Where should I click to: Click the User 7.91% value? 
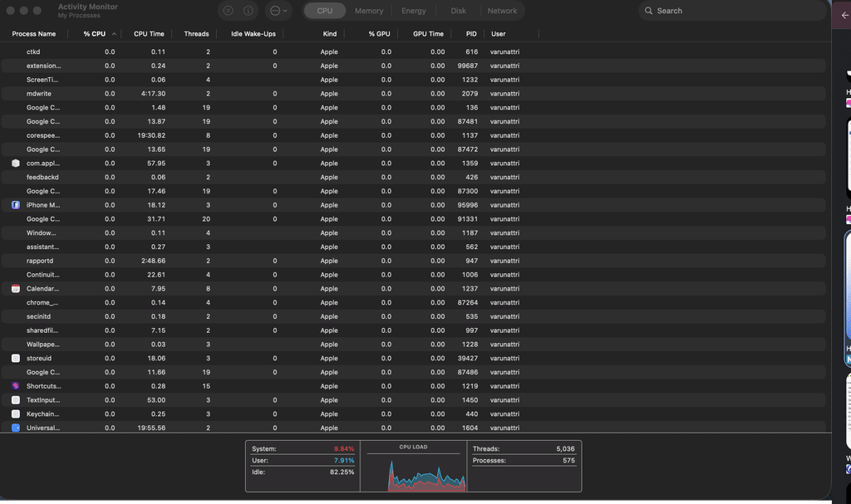pos(344,461)
